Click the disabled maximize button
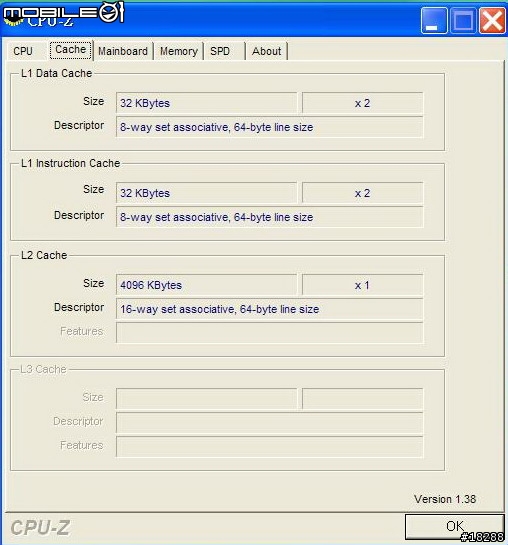This screenshot has height=545, width=508. (x=463, y=21)
